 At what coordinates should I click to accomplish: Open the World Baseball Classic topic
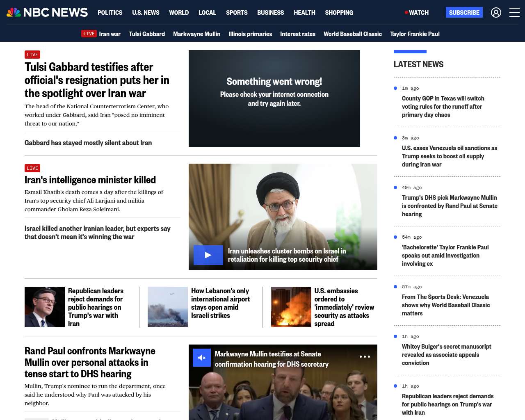point(353,34)
